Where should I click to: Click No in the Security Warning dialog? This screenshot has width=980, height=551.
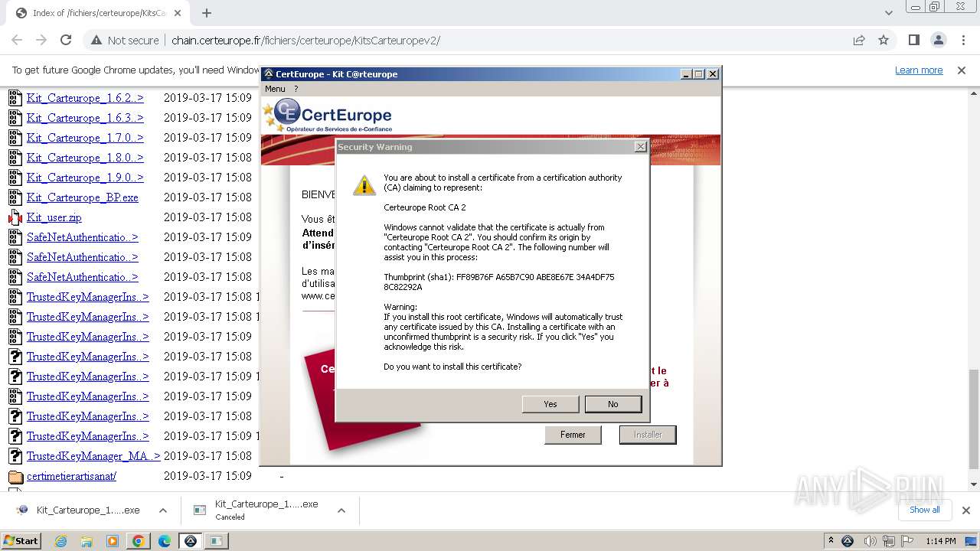pyautogui.click(x=612, y=404)
